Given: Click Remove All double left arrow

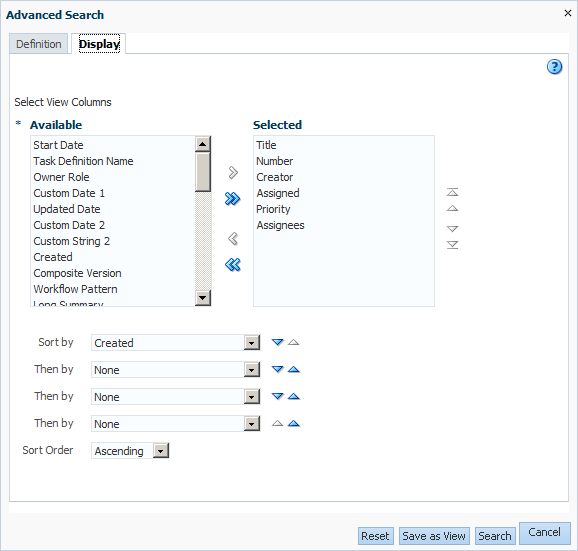Looking at the screenshot, I should tap(233, 265).
